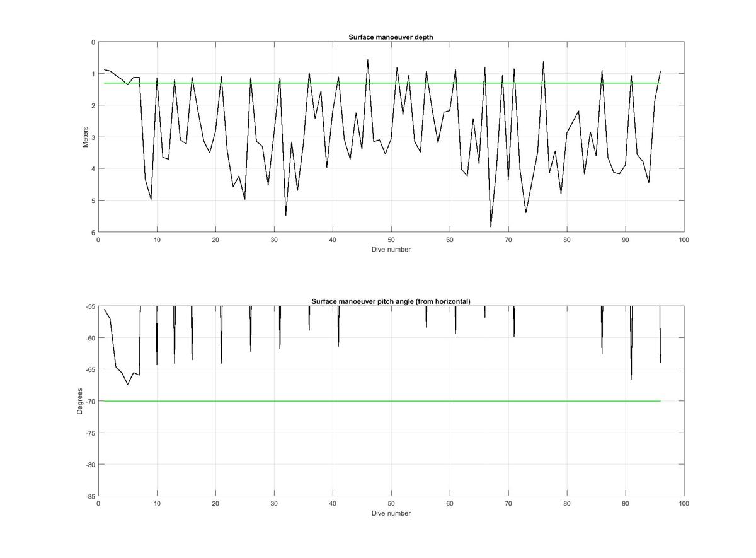Click the "Surface manoeuver pitch angle (from horizontal)" title
The image size is (756, 558).
pos(391,301)
